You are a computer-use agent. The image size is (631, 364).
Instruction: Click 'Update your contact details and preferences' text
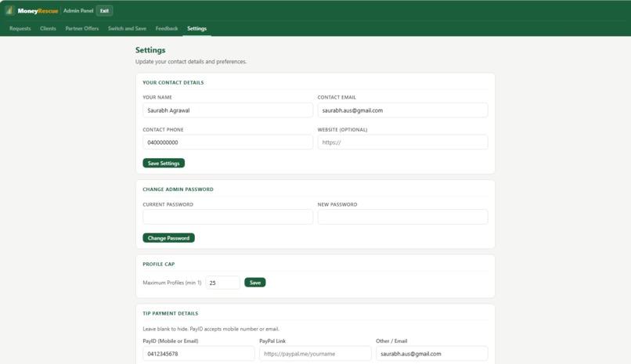click(191, 62)
